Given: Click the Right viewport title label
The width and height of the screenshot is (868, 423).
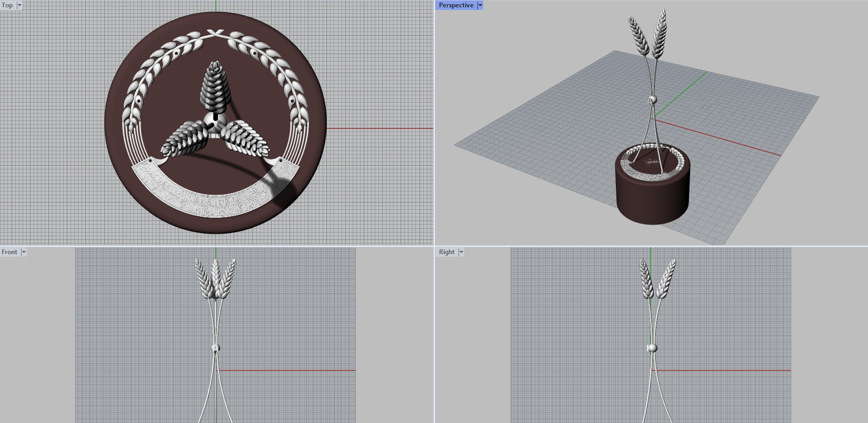Looking at the screenshot, I should (446, 252).
